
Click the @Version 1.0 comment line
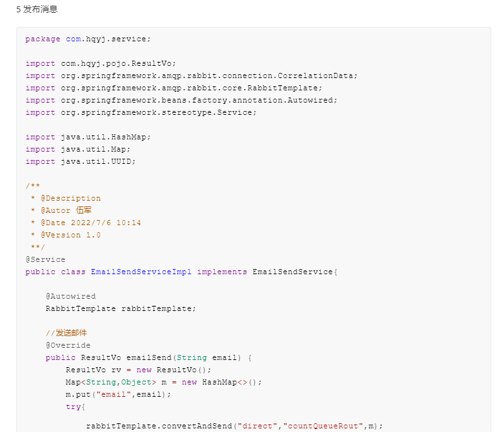click(x=66, y=235)
